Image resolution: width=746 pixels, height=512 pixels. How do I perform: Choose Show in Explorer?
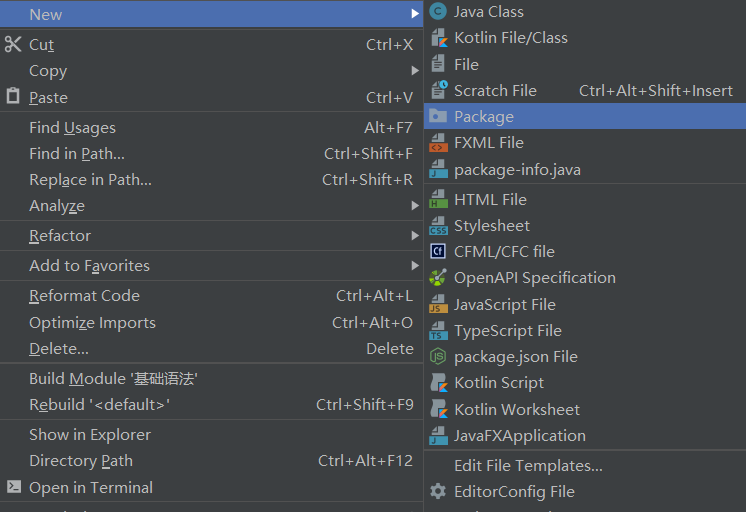click(x=211, y=435)
